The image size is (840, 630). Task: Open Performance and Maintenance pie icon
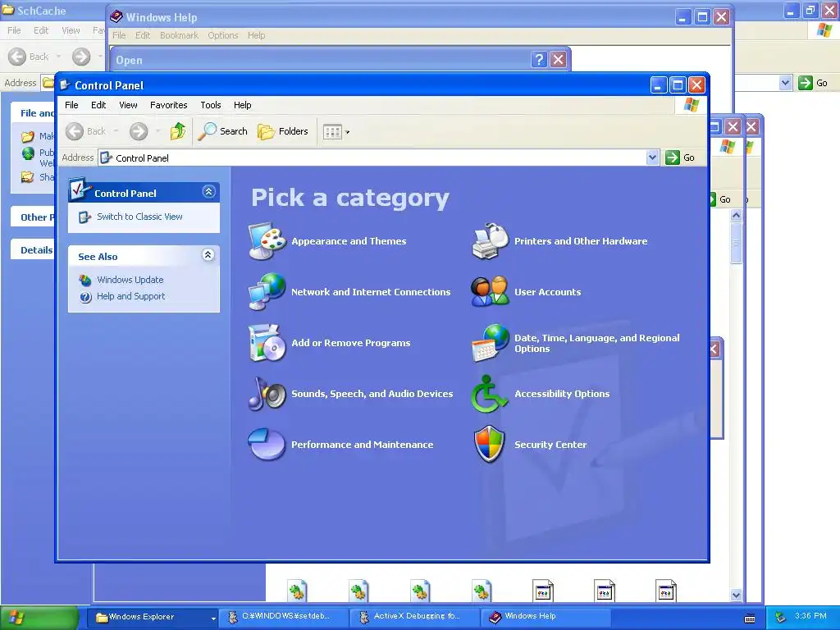point(267,444)
